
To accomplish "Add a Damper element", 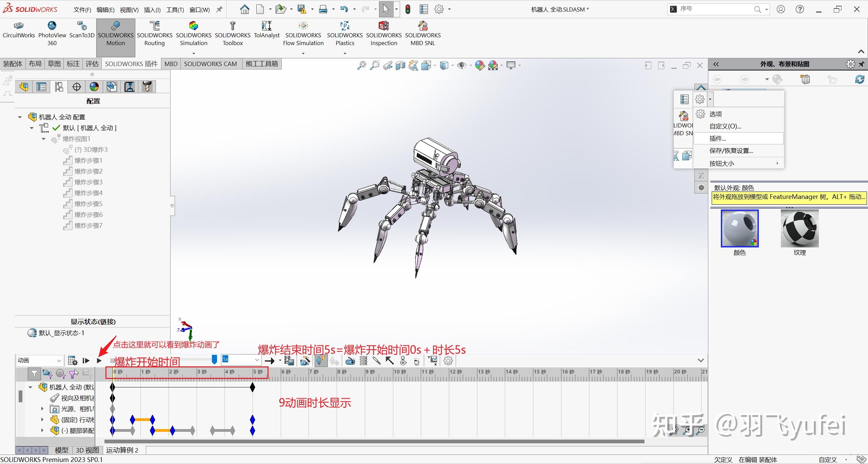I will coord(376,361).
